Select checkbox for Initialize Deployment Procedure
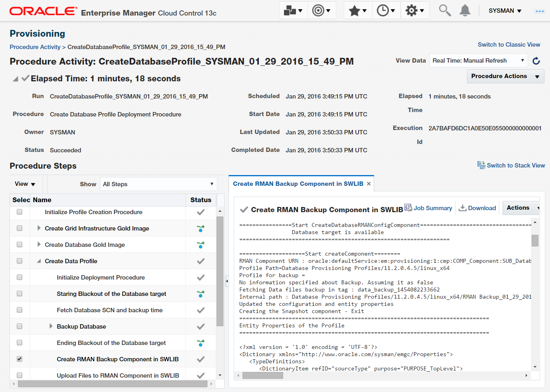Viewport: 550px width, 392px height. (20, 277)
